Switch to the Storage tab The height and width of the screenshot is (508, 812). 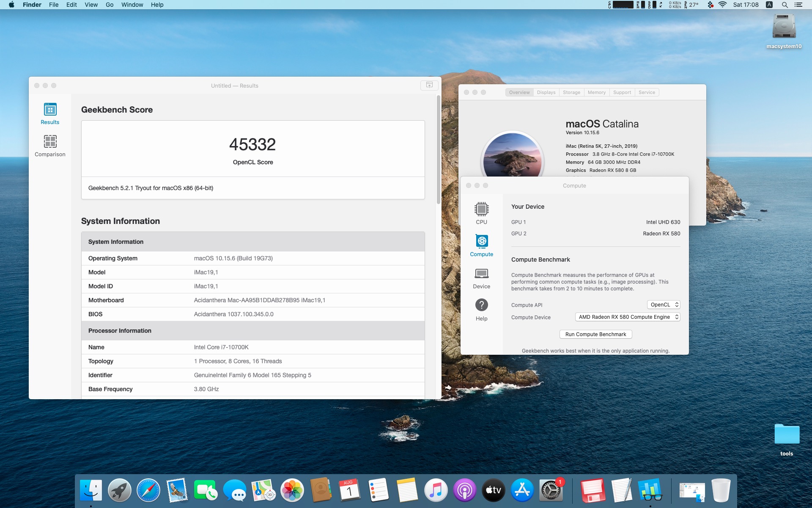click(x=571, y=92)
